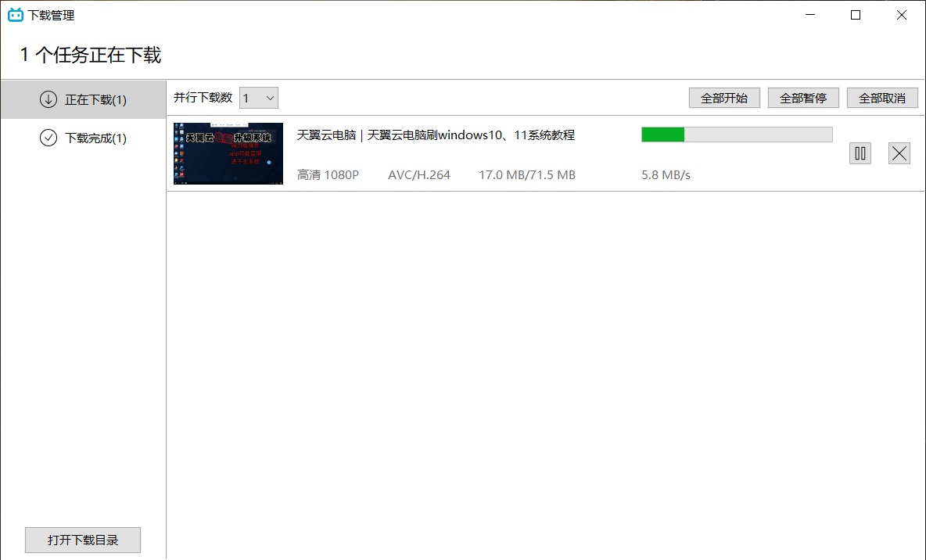The image size is (926, 560).
Task: Click the 全部取消 button
Action: [882, 98]
